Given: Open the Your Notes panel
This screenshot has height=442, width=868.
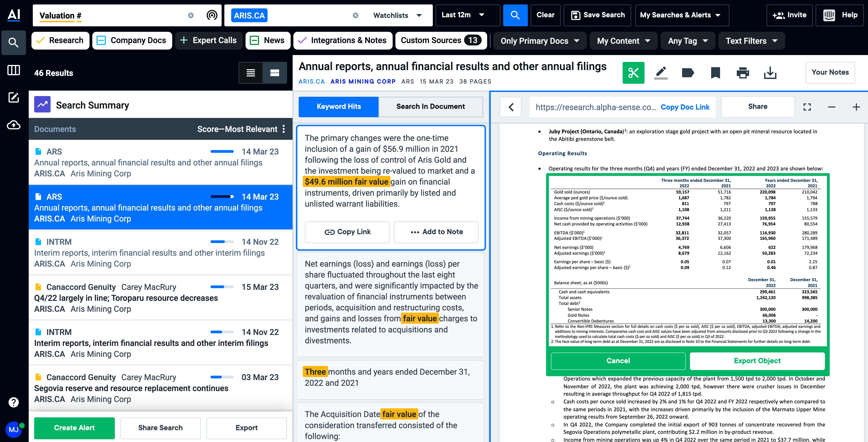Looking at the screenshot, I should (830, 72).
